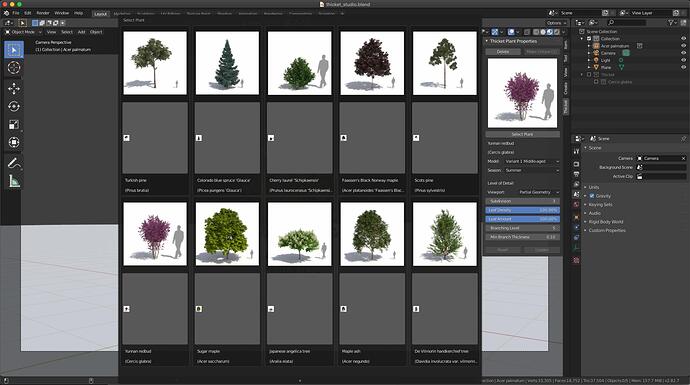The image size is (690, 385).
Task: Click the Select Plant button
Action: [x=522, y=134]
